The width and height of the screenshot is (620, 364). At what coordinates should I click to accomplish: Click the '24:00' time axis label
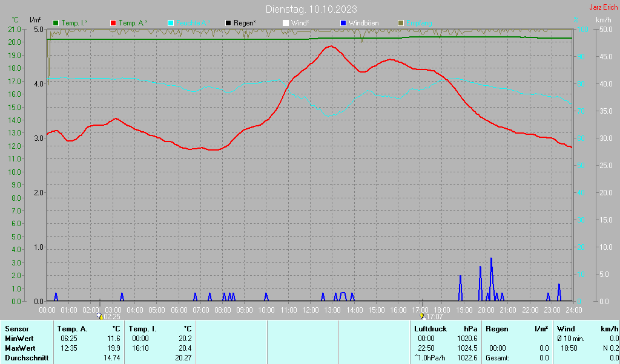coord(573,310)
